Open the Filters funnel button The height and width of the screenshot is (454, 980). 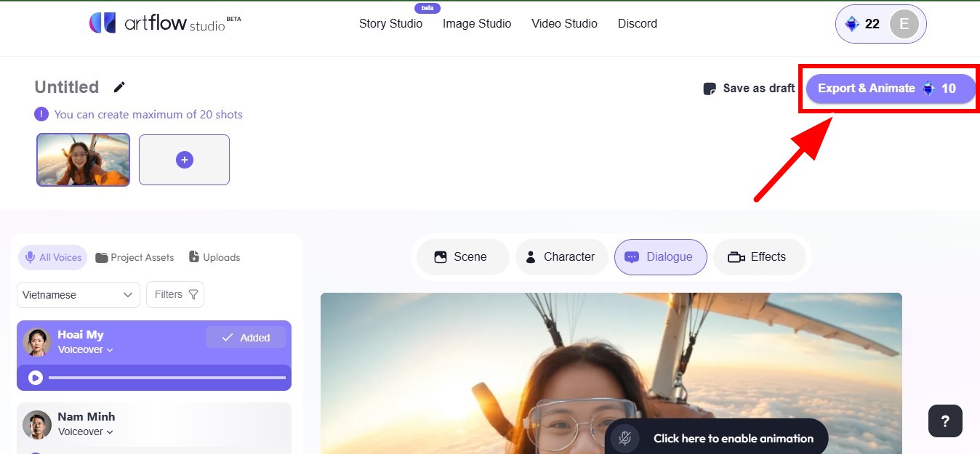coord(175,294)
